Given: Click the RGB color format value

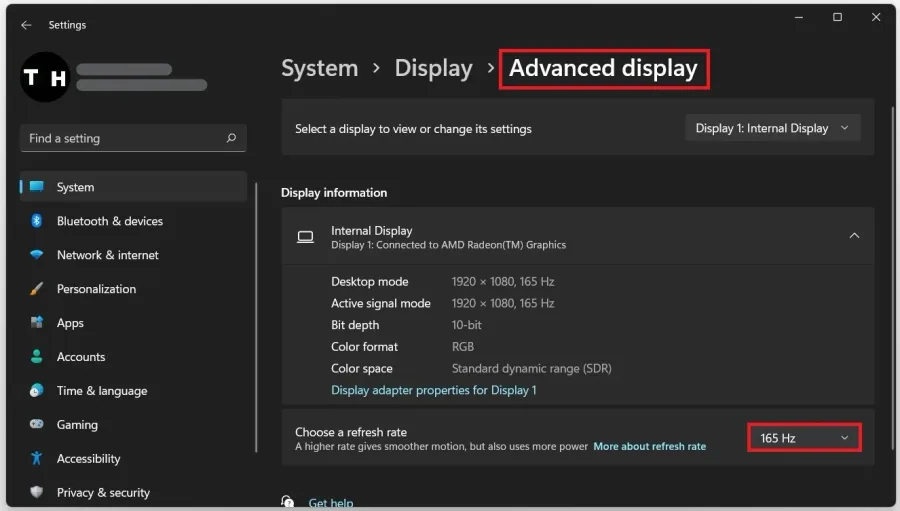Looking at the screenshot, I should (x=463, y=347).
